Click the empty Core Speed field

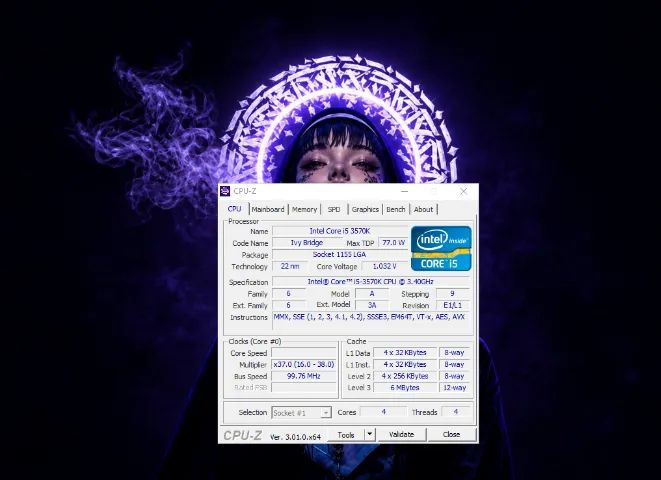click(304, 353)
